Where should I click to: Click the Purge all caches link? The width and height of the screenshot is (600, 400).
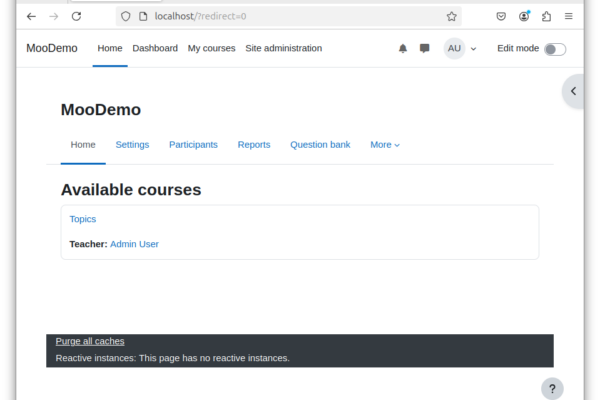[x=90, y=341]
